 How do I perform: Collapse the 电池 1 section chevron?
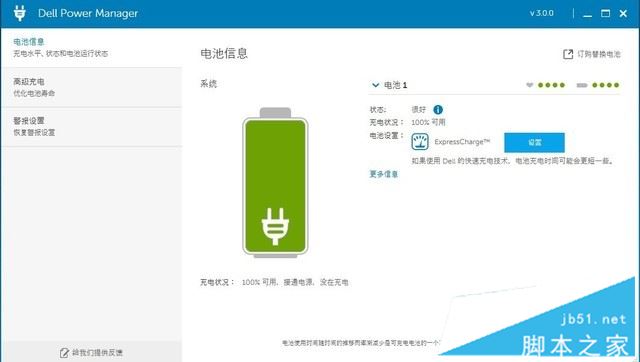click(x=375, y=85)
